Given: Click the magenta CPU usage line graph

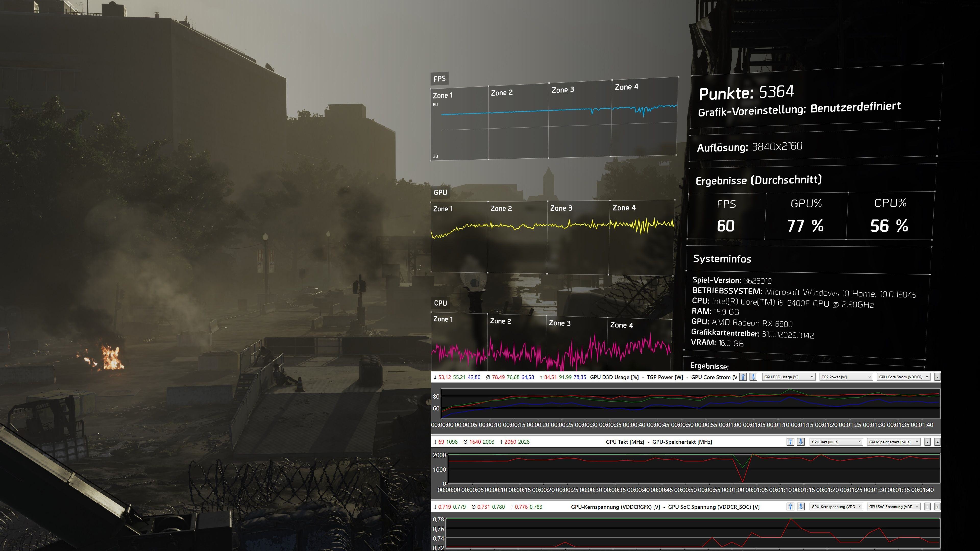Looking at the screenshot, I should [x=551, y=352].
